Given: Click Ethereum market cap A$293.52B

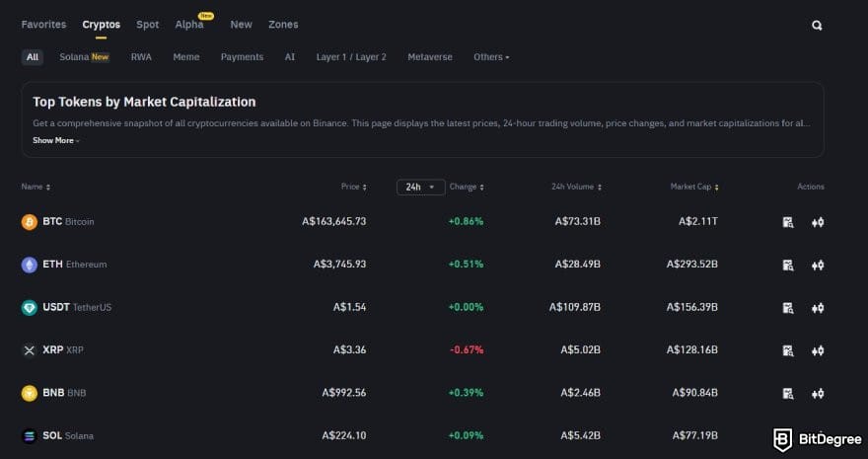Looking at the screenshot, I should pos(692,265).
